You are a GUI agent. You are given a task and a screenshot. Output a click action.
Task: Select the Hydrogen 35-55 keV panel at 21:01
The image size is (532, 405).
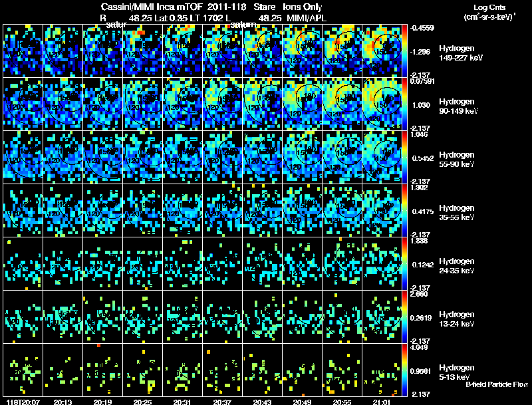[382, 211]
